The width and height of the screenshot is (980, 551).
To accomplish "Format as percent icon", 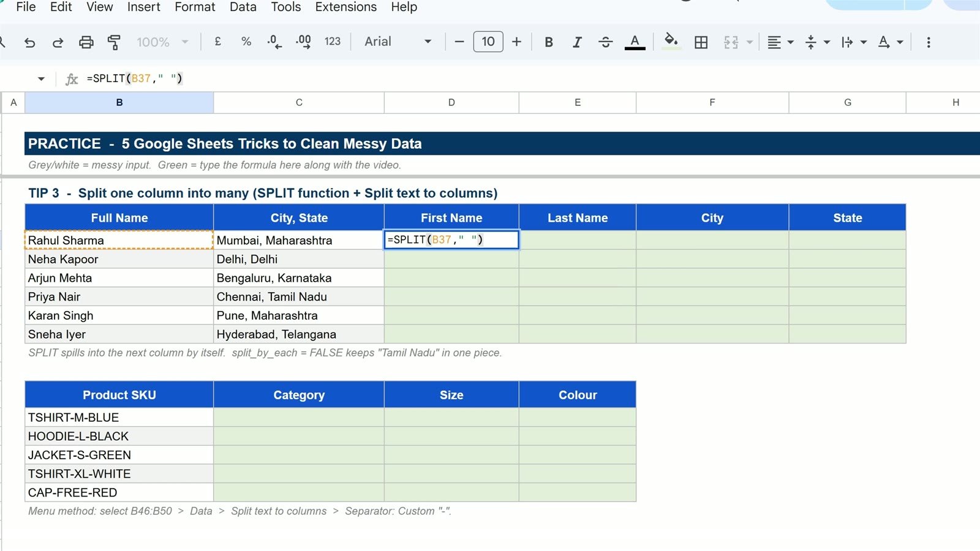I will 246,42.
